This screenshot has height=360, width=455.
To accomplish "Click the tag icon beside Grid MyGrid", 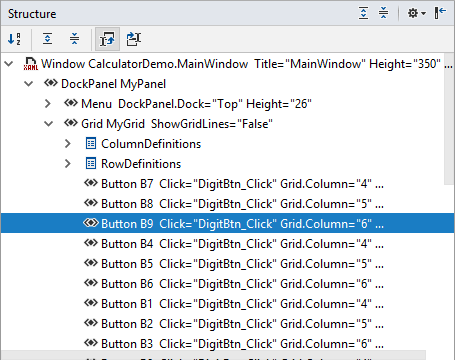I will (71, 123).
